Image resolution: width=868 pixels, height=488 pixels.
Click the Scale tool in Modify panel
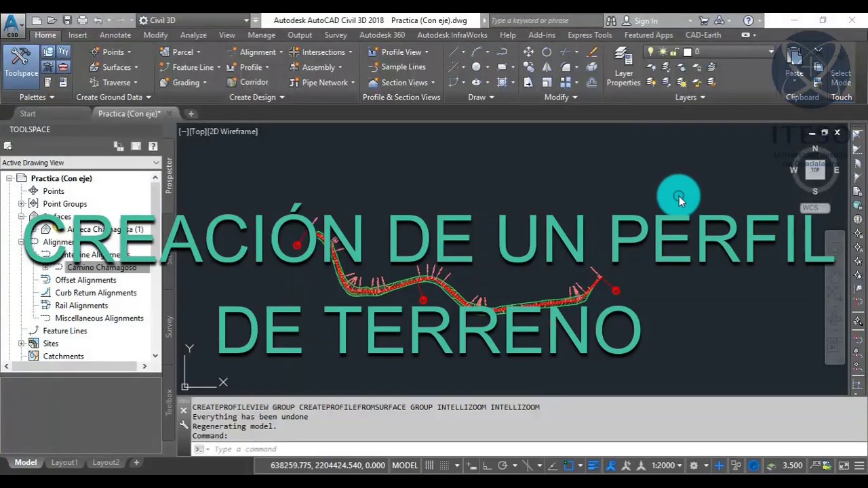547,83
